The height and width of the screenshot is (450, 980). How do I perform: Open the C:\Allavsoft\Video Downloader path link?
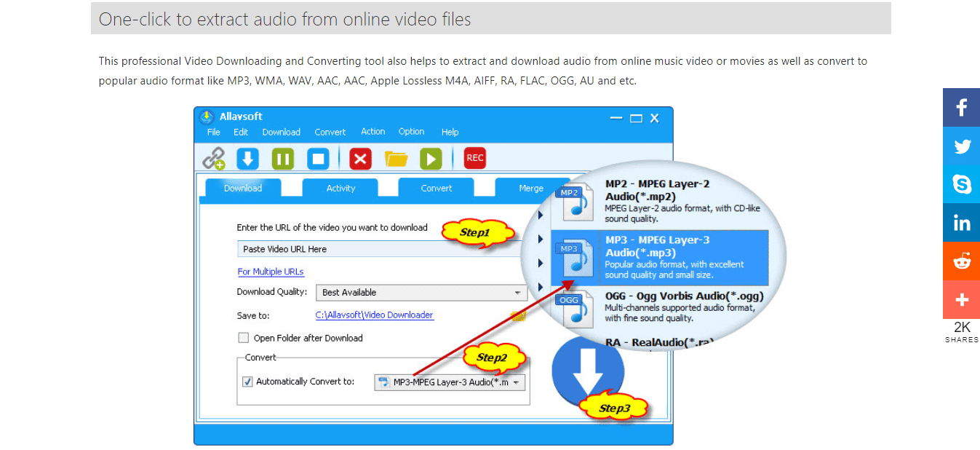tap(374, 315)
